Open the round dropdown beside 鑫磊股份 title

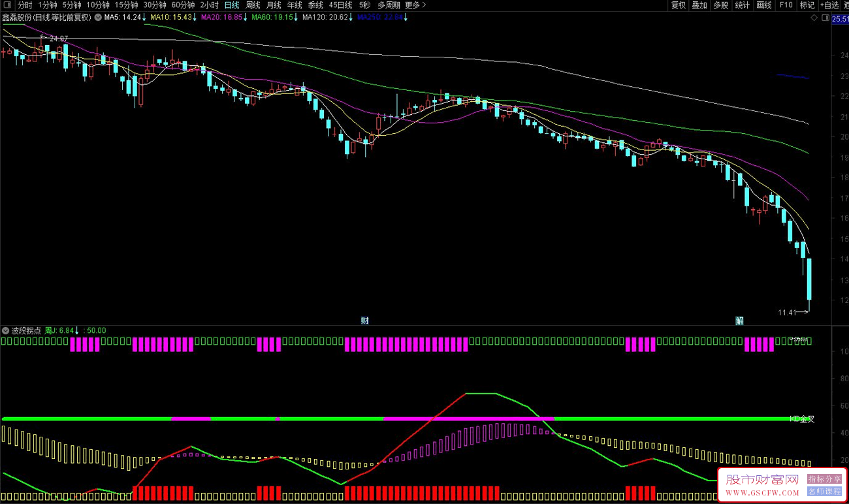pos(97,18)
